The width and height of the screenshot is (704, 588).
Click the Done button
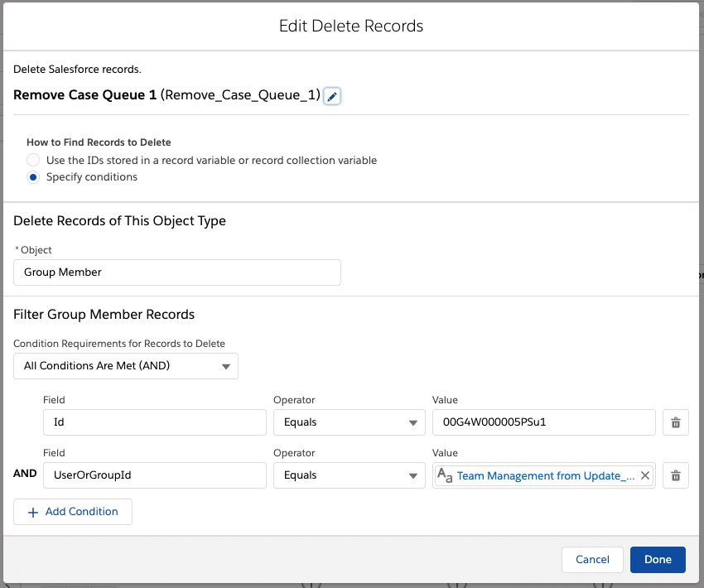tap(658, 560)
